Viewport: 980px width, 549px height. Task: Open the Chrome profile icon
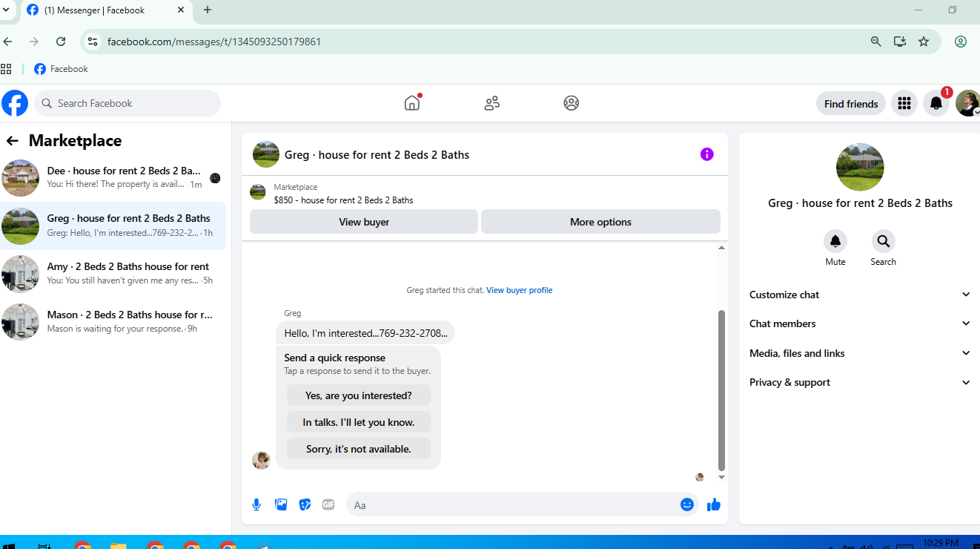pyautogui.click(x=960, y=42)
